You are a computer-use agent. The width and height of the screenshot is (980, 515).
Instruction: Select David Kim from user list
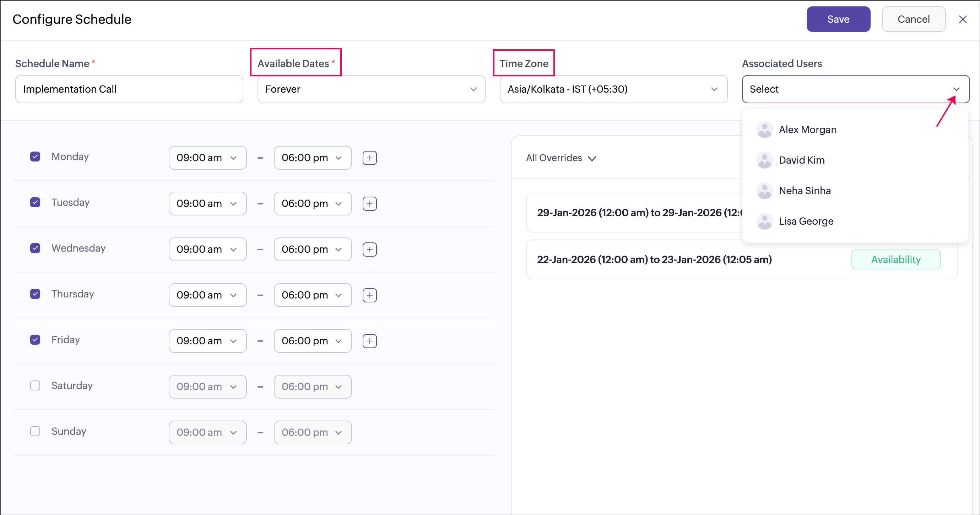(801, 160)
